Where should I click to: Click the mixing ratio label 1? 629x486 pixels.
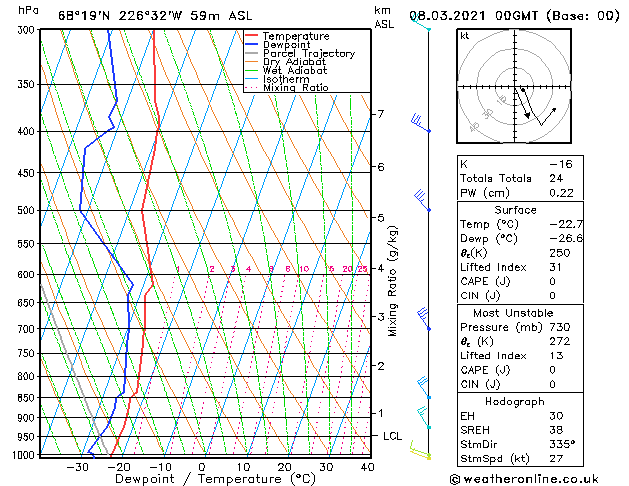click(178, 269)
